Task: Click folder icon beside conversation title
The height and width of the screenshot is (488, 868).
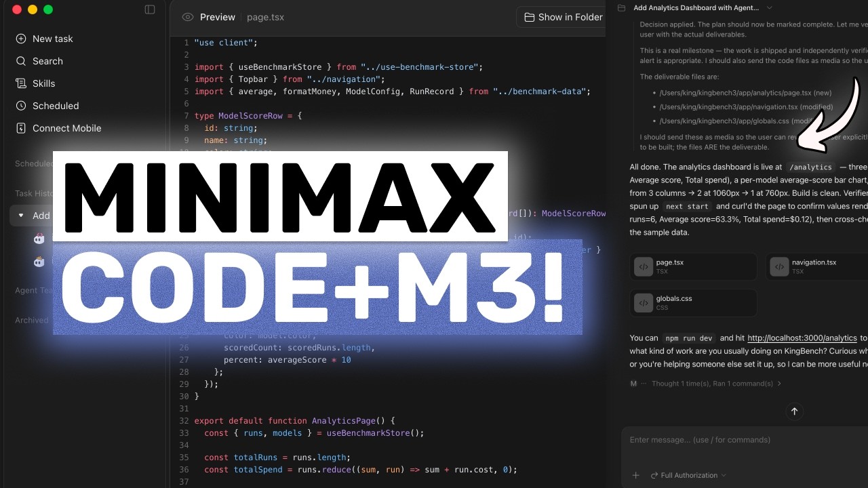Action: click(x=621, y=7)
